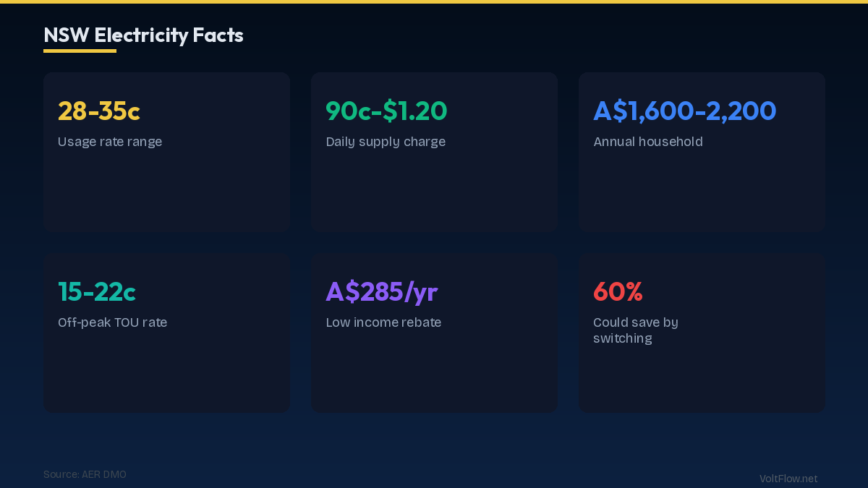Click the 15-22c off-peak TOU value
868x488 pixels.
pyautogui.click(x=97, y=292)
